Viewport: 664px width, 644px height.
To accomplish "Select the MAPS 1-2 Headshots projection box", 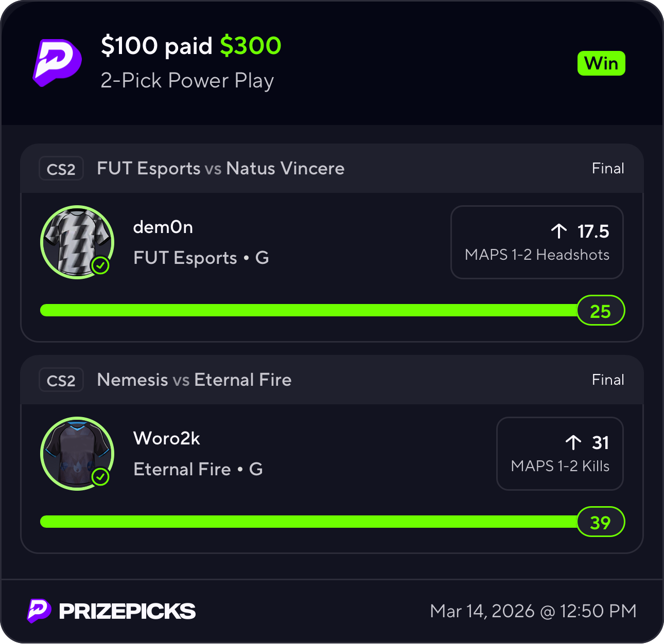I will 537,242.
